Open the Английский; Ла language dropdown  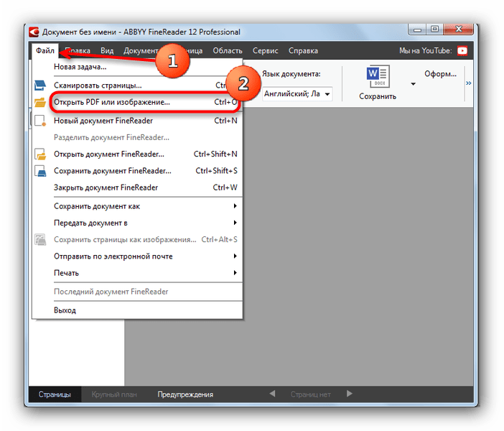pos(297,94)
